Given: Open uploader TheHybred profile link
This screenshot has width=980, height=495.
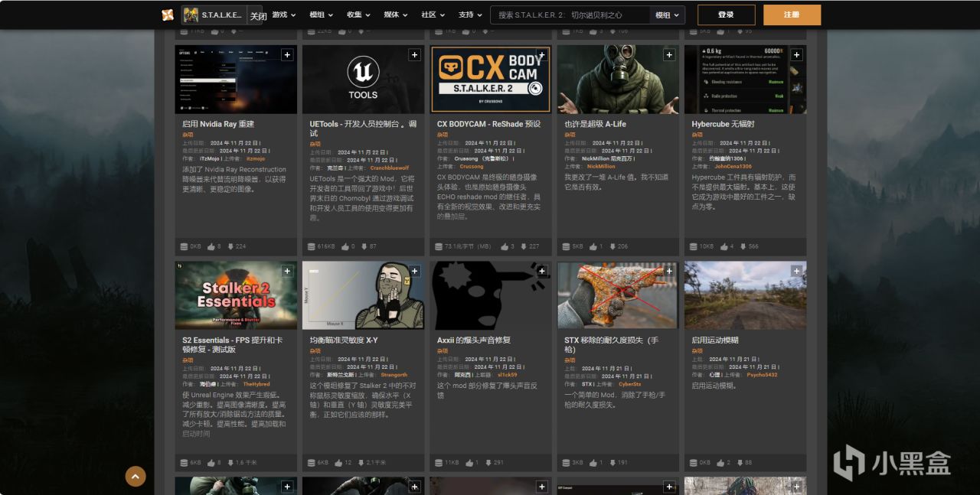Looking at the screenshot, I should tap(256, 384).
